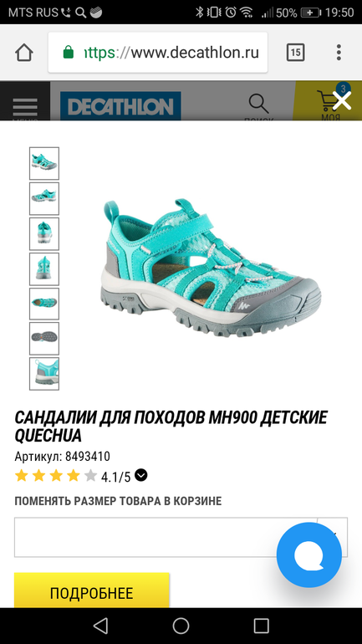The image size is (362, 644).
Task: Open the hamburger menu icon
Action: click(25, 108)
